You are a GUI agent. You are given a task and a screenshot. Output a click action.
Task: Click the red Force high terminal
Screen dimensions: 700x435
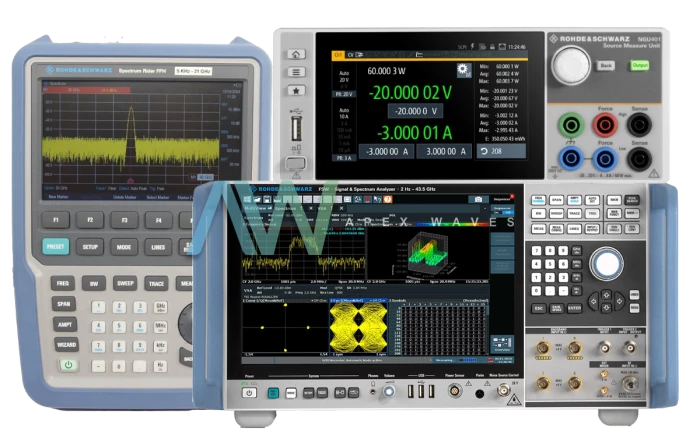click(605, 125)
